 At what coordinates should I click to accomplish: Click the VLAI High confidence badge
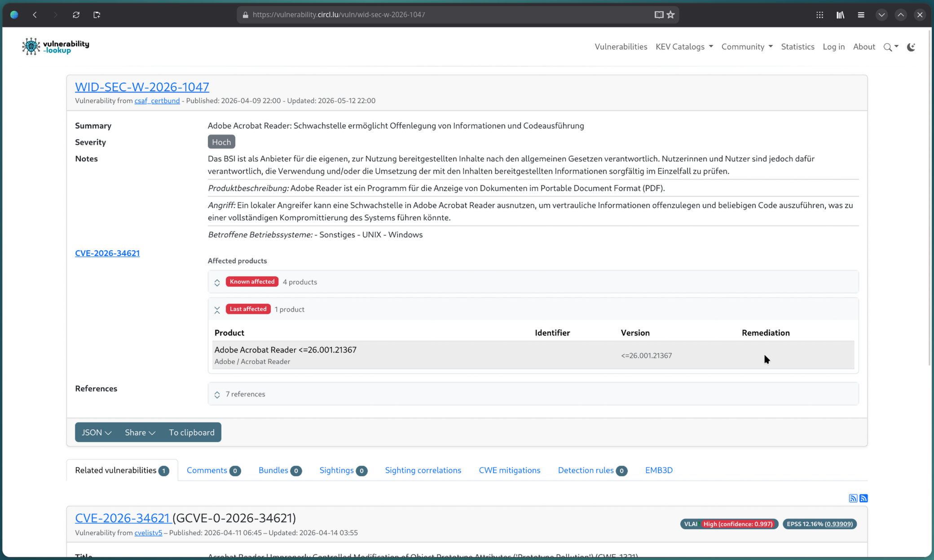click(x=729, y=524)
